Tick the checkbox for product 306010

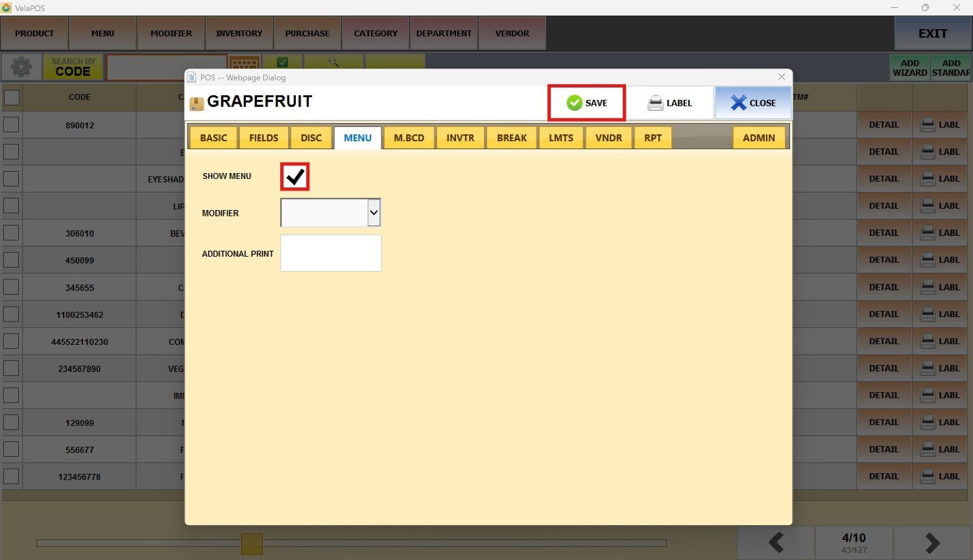coord(12,233)
